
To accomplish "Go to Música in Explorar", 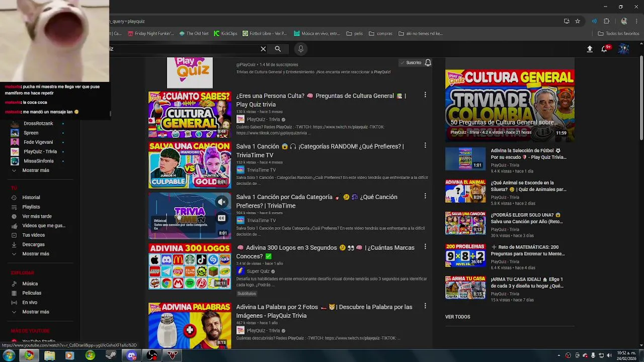I will tap(30, 284).
